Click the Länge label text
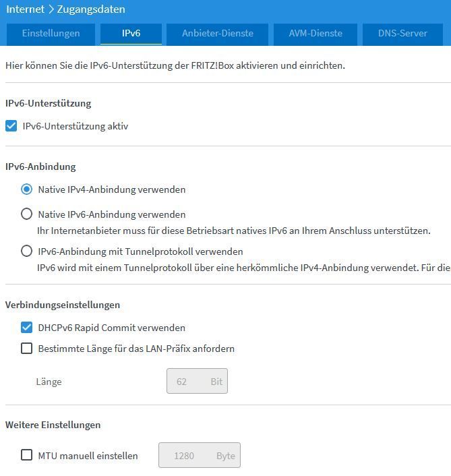The image size is (451, 476). click(x=49, y=382)
